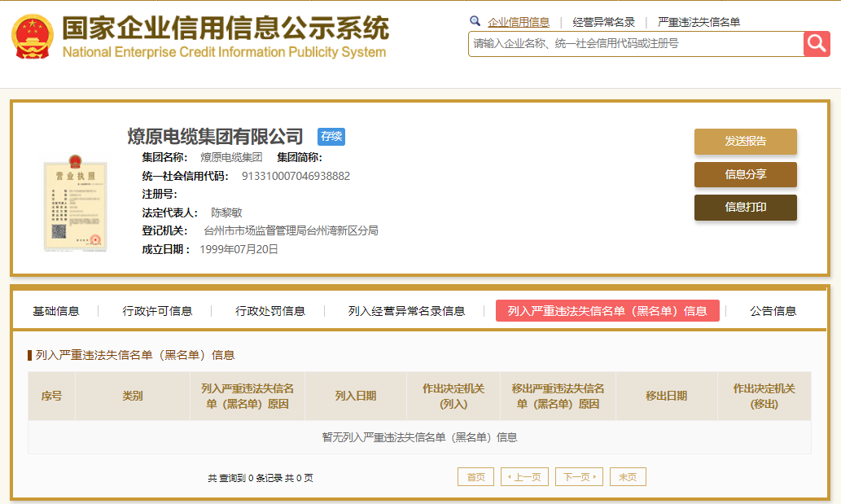Click the English title National Enterprise Credit Information Publicity System
Screen dimensions: 841x504
[224, 52]
